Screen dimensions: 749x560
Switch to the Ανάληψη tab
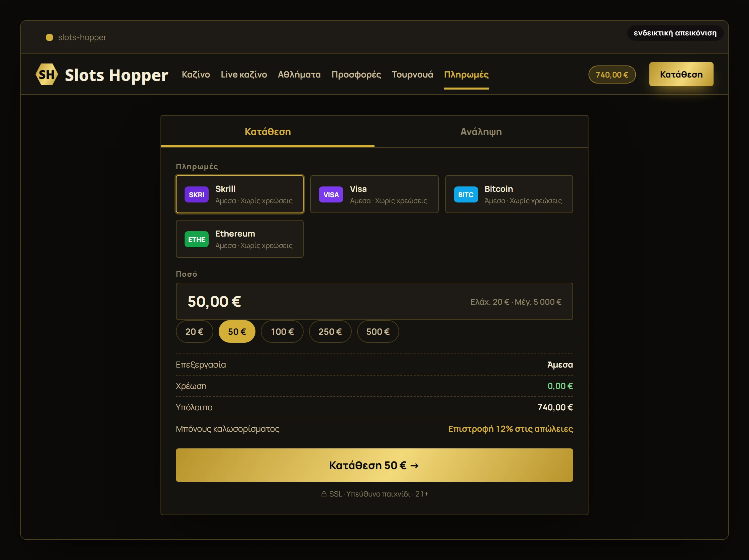(x=481, y=132)
